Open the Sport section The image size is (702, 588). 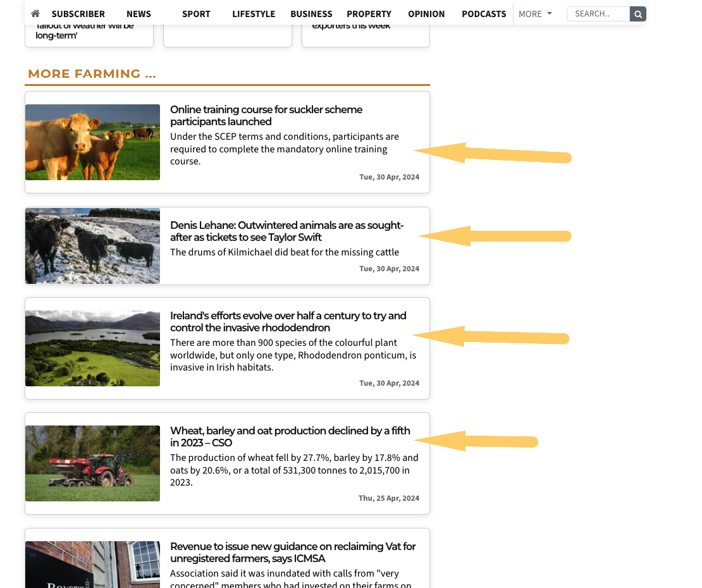[196, 14]
